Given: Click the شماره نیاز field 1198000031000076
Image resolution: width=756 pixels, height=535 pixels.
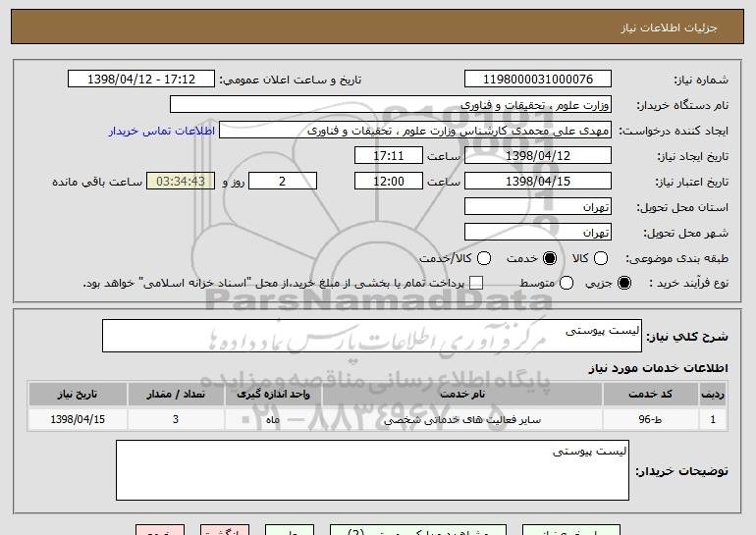Looking at the screenshot, I should pos(538,80).
